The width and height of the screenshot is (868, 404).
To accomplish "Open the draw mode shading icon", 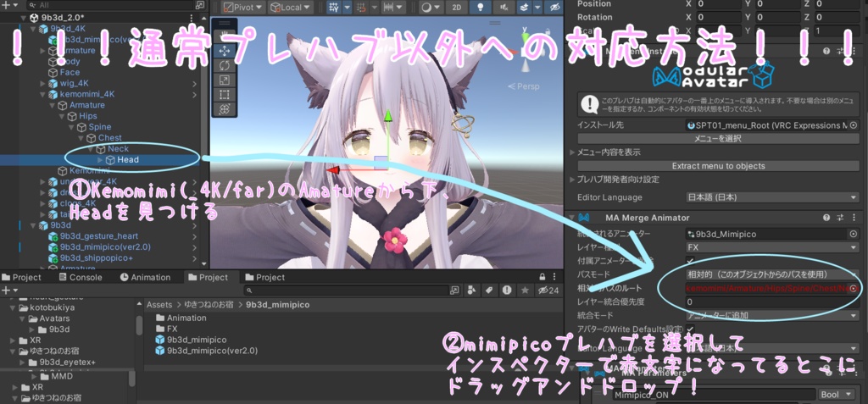I will coord(427,7).
